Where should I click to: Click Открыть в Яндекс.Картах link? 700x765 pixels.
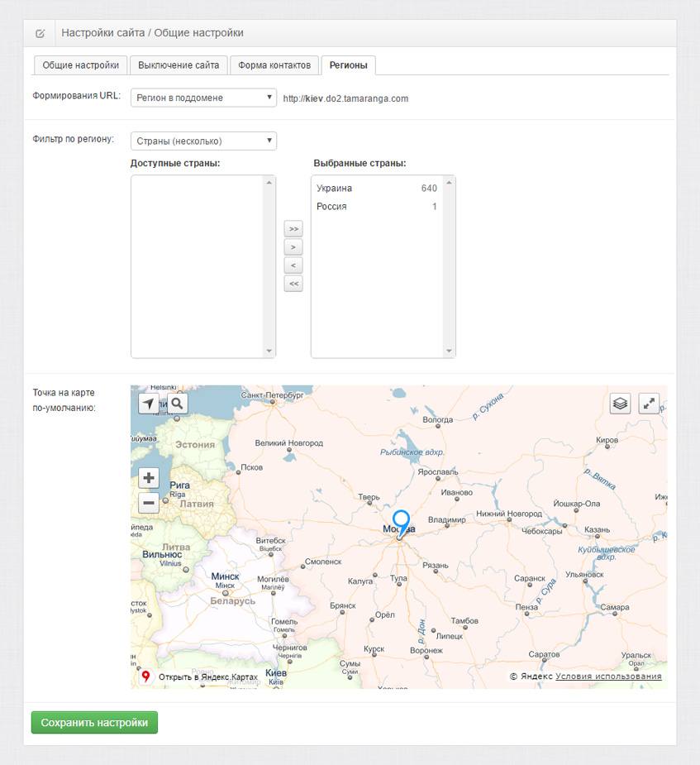pos(208,677)
